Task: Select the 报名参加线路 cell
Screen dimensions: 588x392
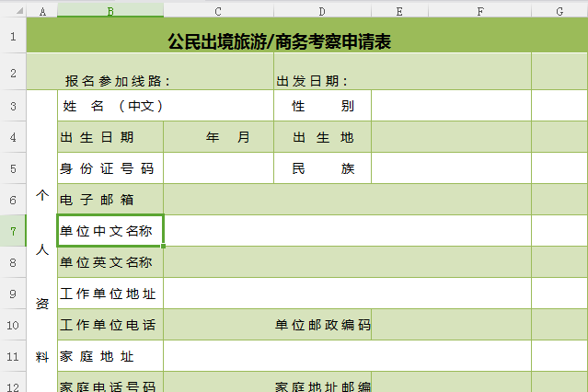Action: (118, 81)
